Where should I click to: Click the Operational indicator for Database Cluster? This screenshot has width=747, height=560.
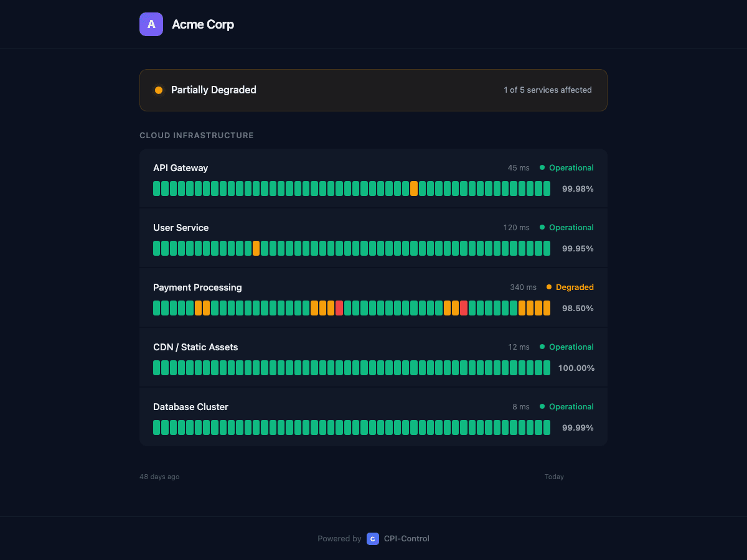[x=541, y=406]
